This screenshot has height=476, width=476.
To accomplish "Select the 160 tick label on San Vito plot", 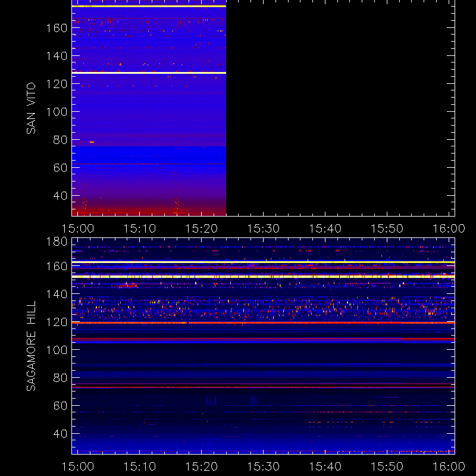I will click(57, 28).
